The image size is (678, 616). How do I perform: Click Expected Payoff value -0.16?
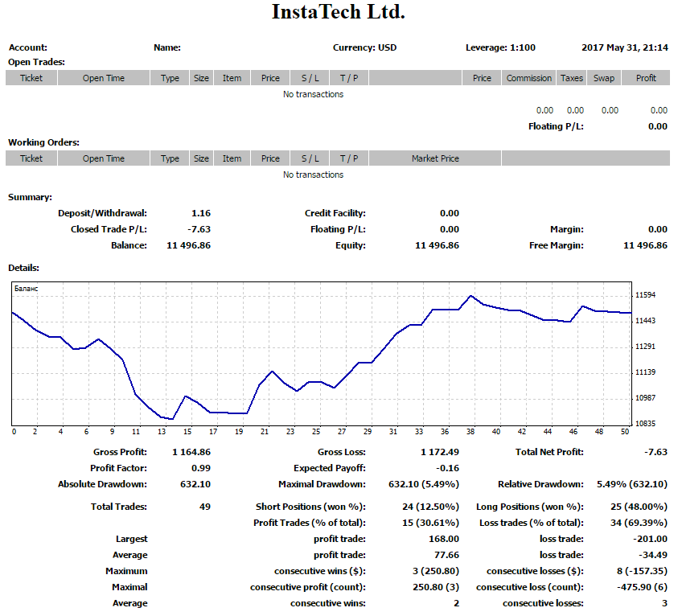[x=447, y=468]
